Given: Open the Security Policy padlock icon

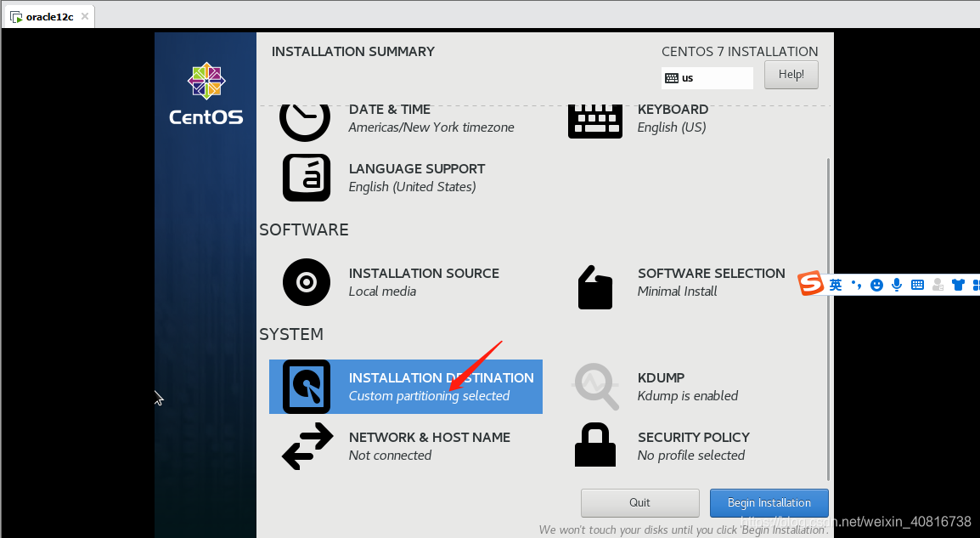Looking at the screenshot, I should pos(595,445).
